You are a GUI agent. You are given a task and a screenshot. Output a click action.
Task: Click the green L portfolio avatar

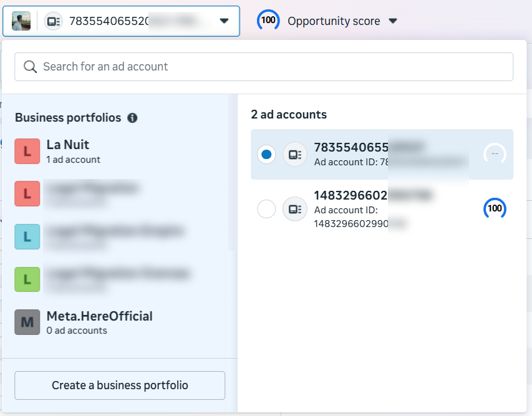point(27,279)
